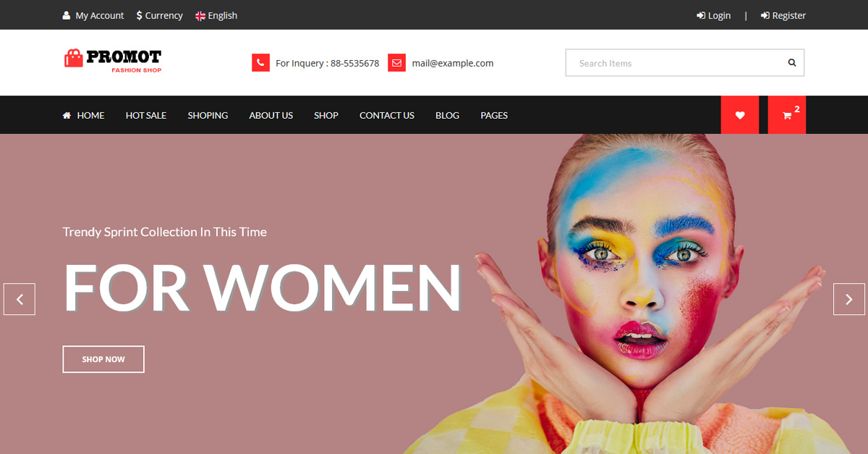Click the Login link

[x=714, y=15]
